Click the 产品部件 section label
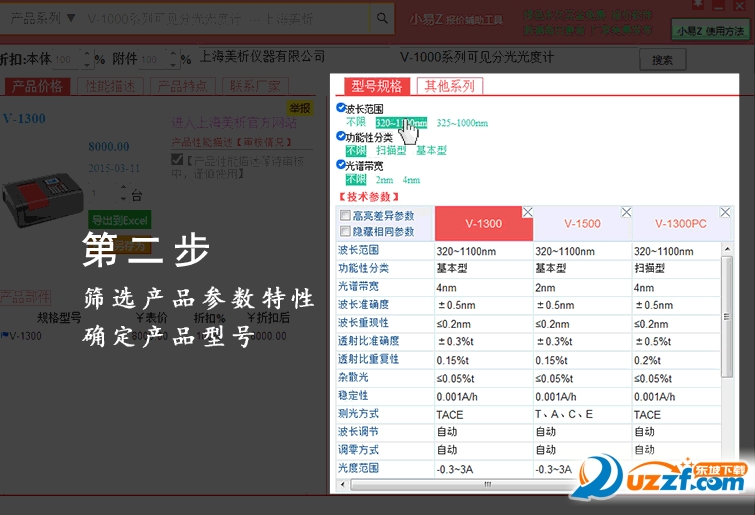The height and width of the screenshot is (515, 755). [25, 297]
